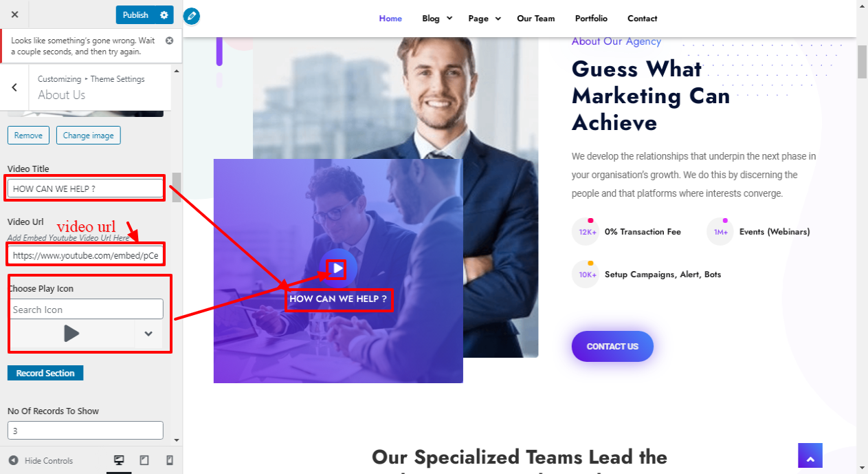Open the Our Team menu item
This screenshot has width=868, height=474.
point(536,19)
